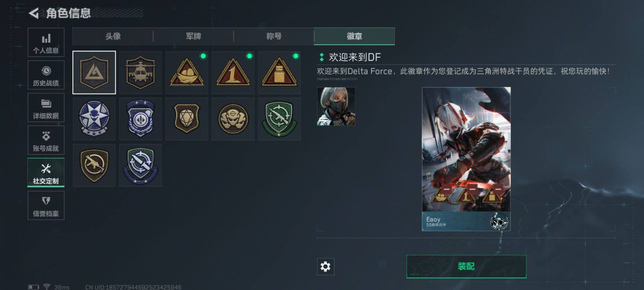Open the settings gear icon
The image size is (644, 290).
[325, 267]
